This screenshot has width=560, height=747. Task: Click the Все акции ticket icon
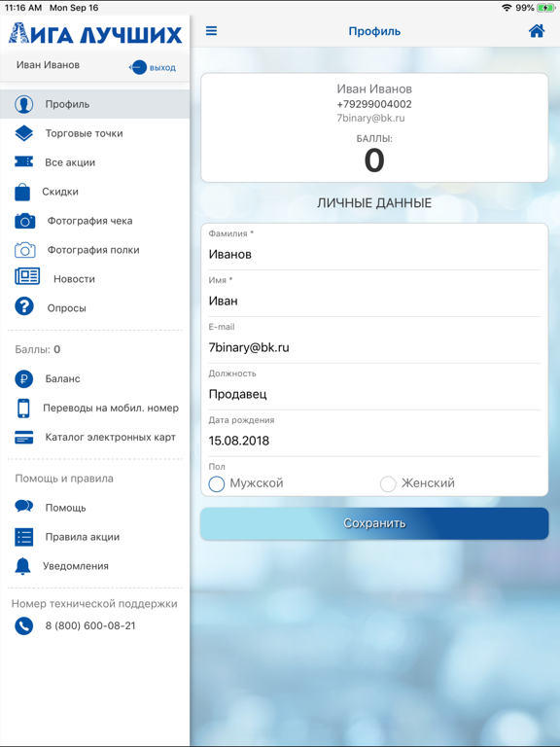(23, 162)
